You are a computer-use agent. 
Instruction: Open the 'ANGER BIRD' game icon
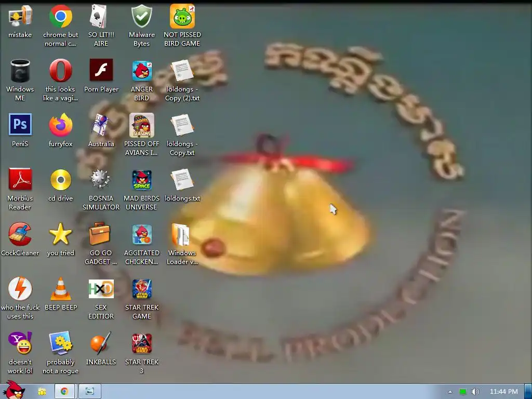[x=142, y=71]
